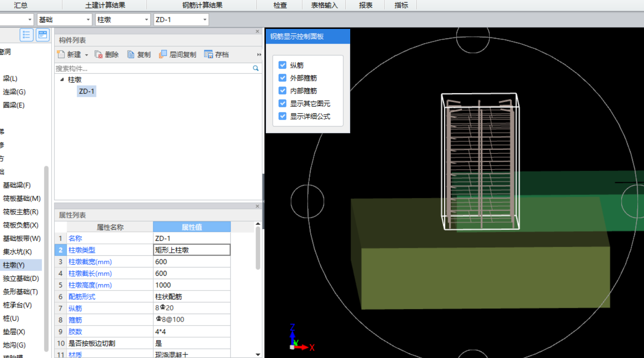Click the 新建 button

tap(69, 55)
